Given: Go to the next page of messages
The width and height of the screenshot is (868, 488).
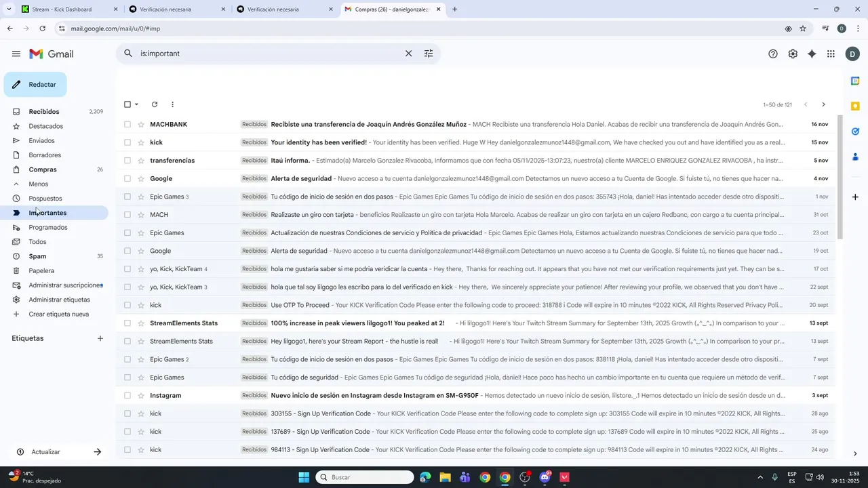Looking at the screenshot, I should pyautogui.click(x=823, y=104).
